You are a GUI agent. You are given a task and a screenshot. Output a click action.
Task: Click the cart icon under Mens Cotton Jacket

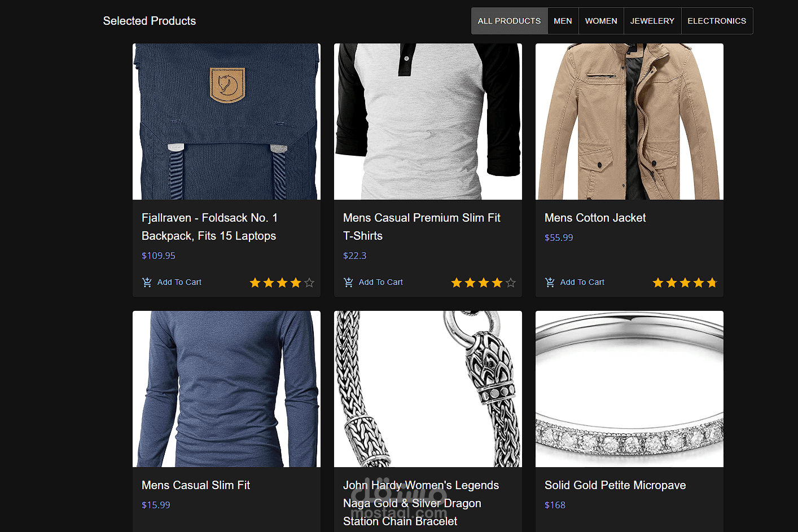(550, 282)
